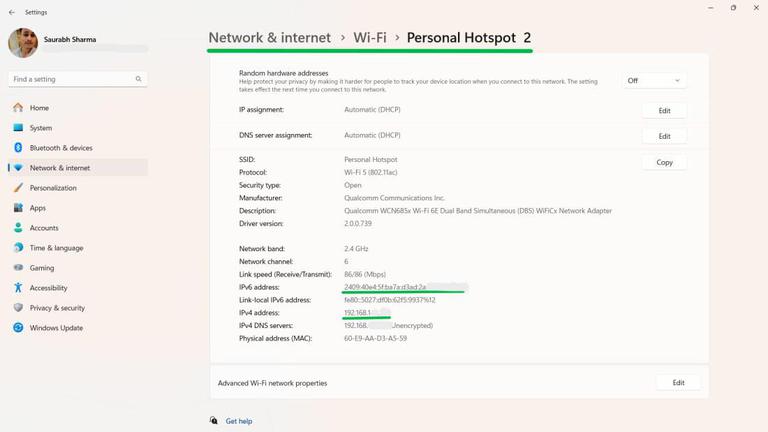Click the Find a setting search box

tap(70, 79)
